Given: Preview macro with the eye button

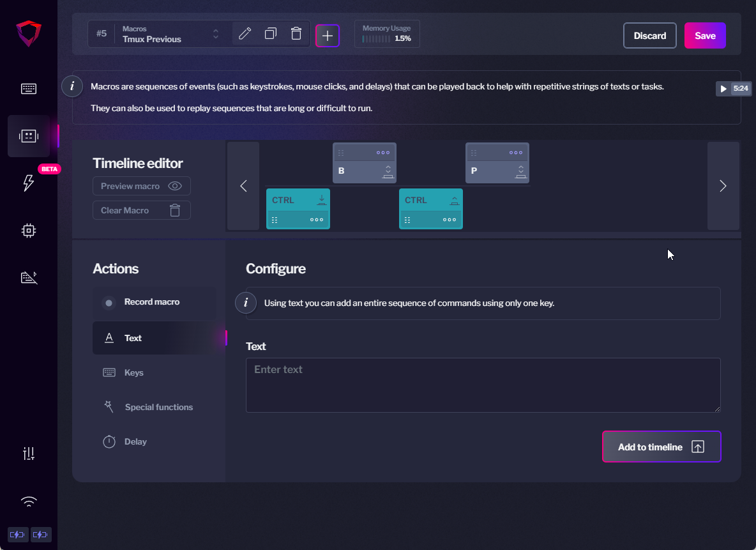Looking at the screenshot, I should [141, 186].
